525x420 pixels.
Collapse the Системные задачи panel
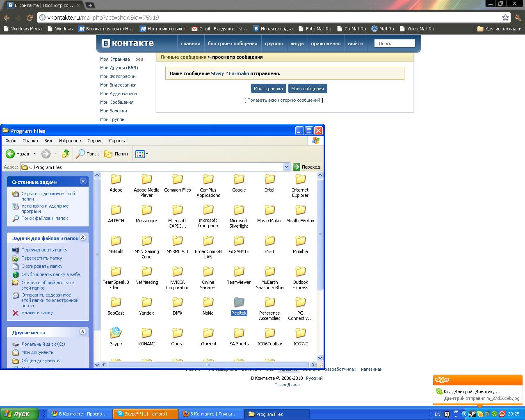[x=83, y=181]
